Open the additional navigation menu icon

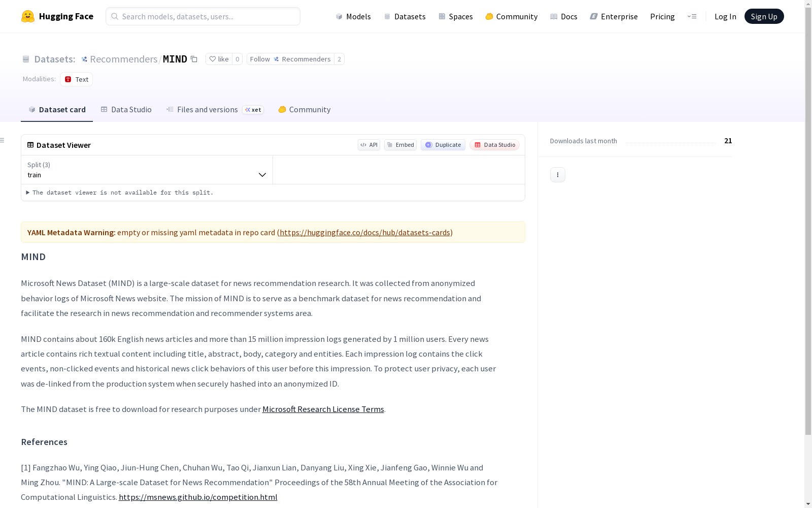coord(692,16)
